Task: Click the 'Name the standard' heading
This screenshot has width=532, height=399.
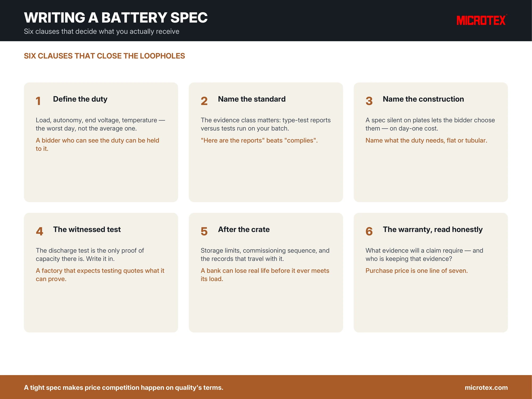Action: pyautogui.click(x=252, y=99)
